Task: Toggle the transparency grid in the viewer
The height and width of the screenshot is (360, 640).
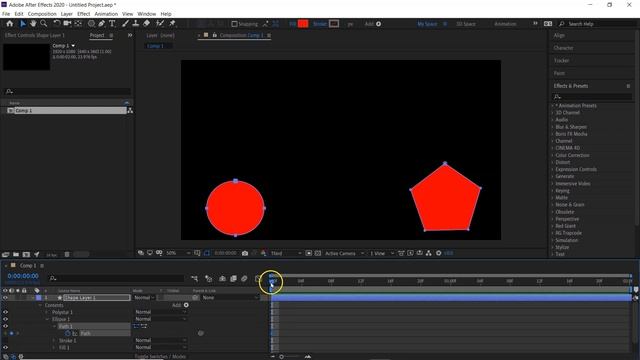Action: (x=318, y=253)
